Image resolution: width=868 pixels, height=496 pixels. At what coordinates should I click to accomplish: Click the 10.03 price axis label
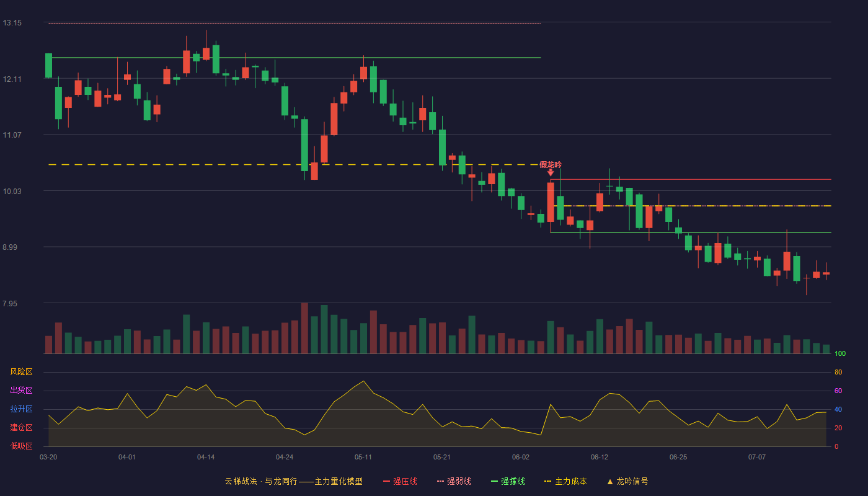12,191
